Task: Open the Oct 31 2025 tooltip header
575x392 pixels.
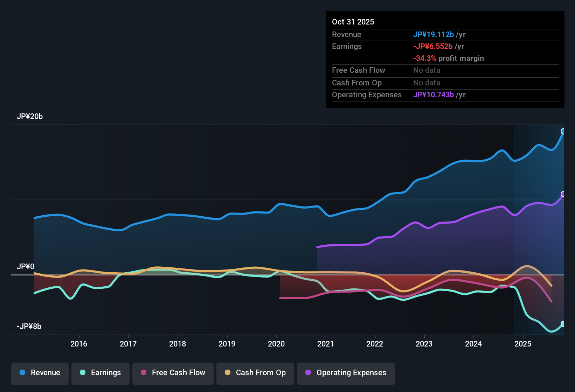Action: click(x=353, y=22)
